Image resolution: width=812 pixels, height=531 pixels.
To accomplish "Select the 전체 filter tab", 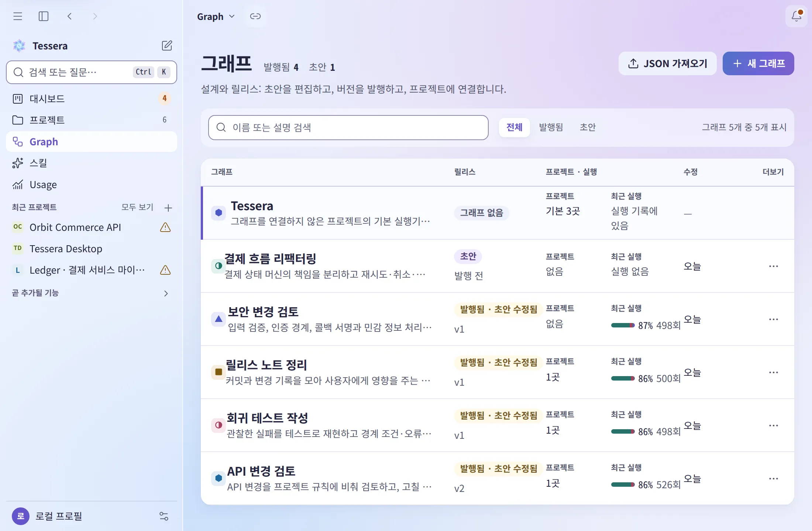I will point(515,127).
